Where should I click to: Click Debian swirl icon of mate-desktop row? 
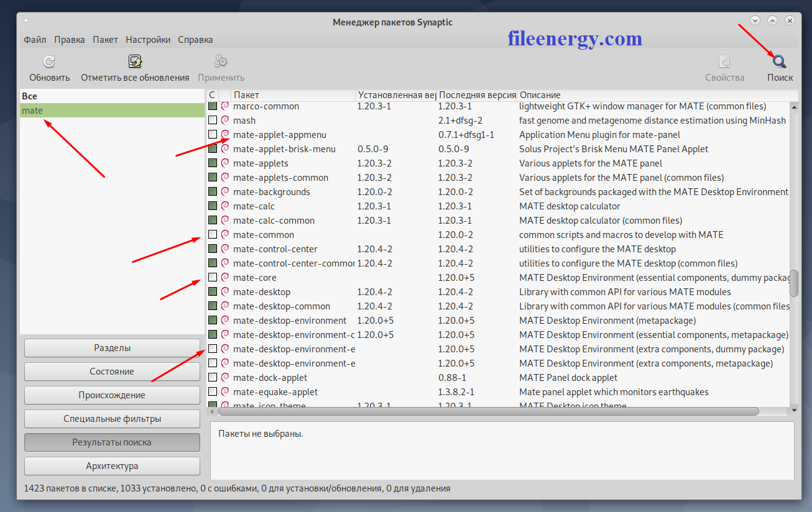pyautogui.click(x=225, y=291)
